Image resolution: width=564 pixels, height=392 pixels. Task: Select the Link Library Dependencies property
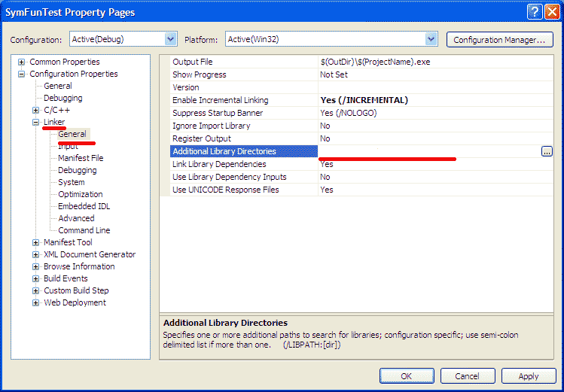(243, 164)
